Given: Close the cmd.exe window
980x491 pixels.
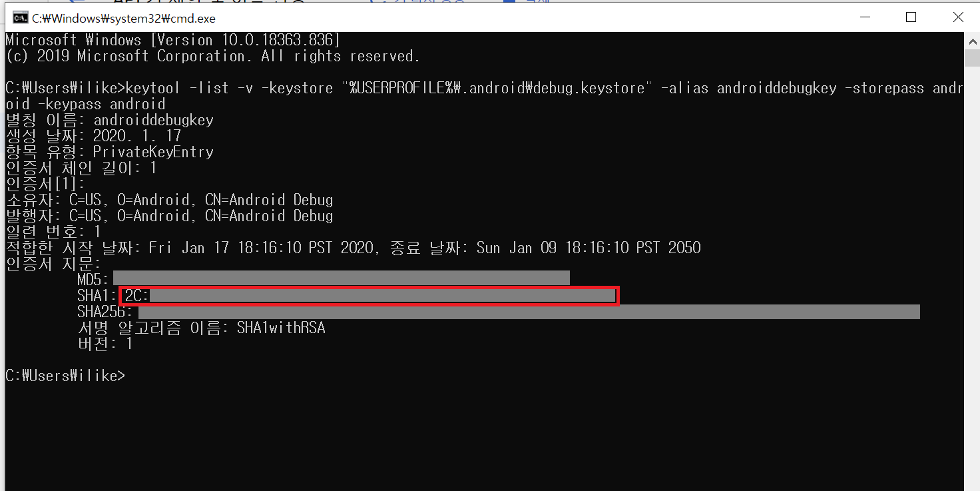Looking at the screenshot, I should (957, 17).
